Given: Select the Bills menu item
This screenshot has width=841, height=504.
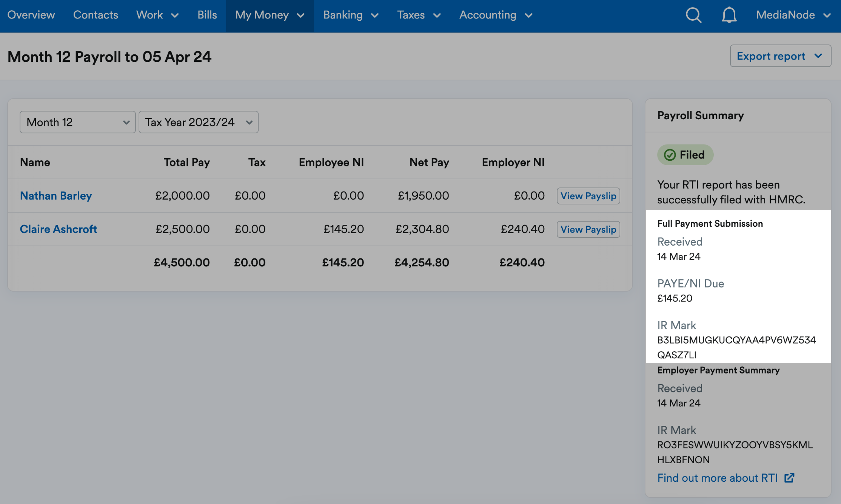Looking at the screenshot, I should coord(207,15).
